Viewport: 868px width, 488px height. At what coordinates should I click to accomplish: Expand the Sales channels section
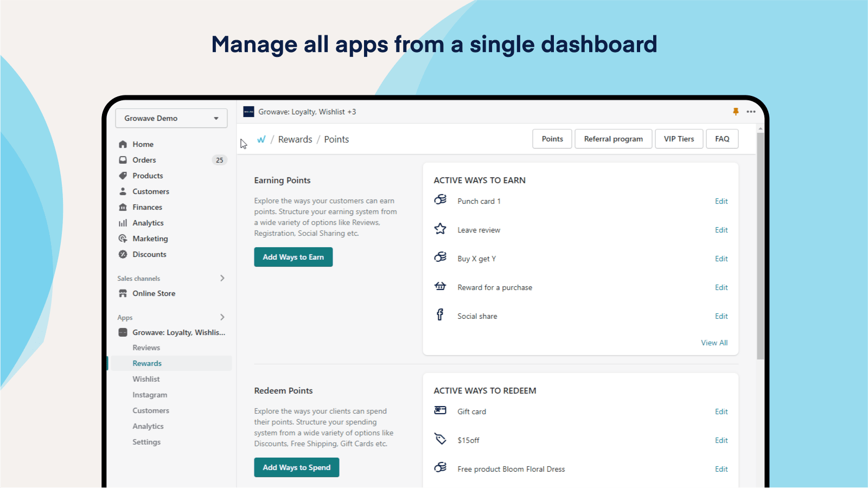222,278
